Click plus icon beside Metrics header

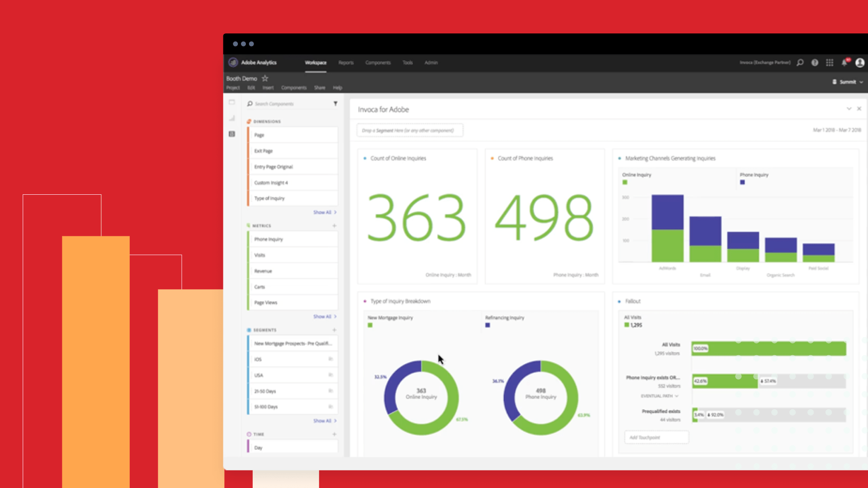335,226
